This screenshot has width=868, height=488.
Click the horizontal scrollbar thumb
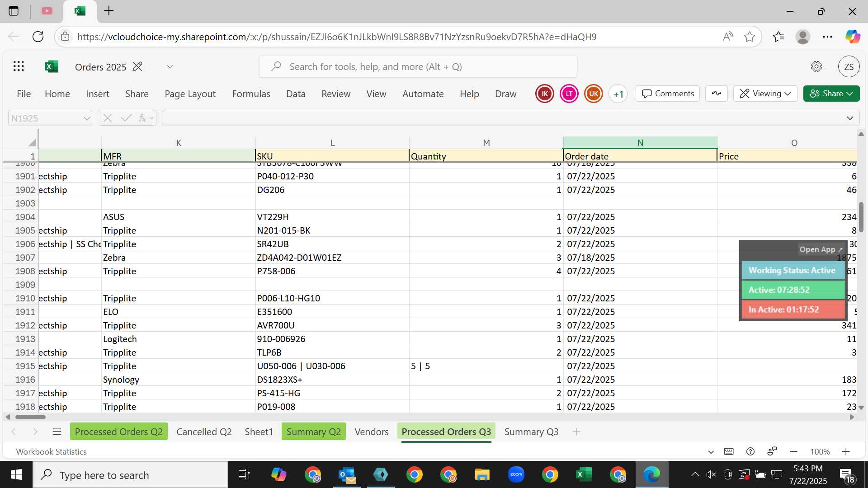coord(30,417)
